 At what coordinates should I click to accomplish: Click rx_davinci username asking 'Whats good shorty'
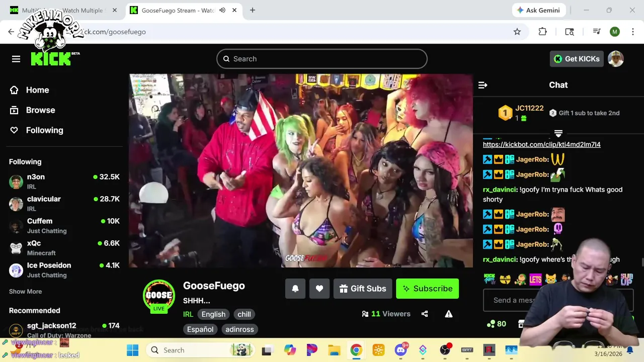500,190
